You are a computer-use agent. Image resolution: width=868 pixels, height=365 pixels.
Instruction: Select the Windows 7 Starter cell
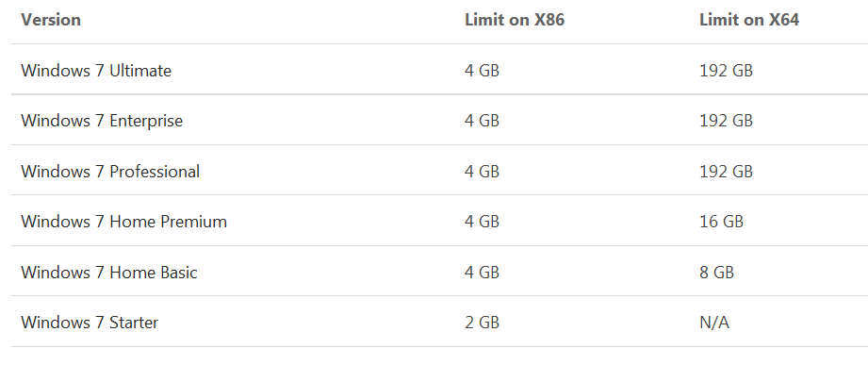pyautogui.click(x=90, y=323)
